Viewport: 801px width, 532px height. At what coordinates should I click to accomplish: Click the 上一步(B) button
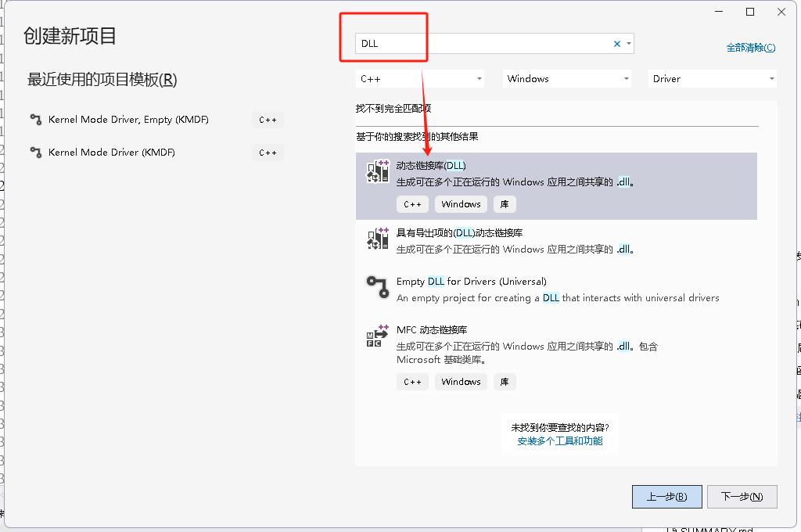click(666, 497)
